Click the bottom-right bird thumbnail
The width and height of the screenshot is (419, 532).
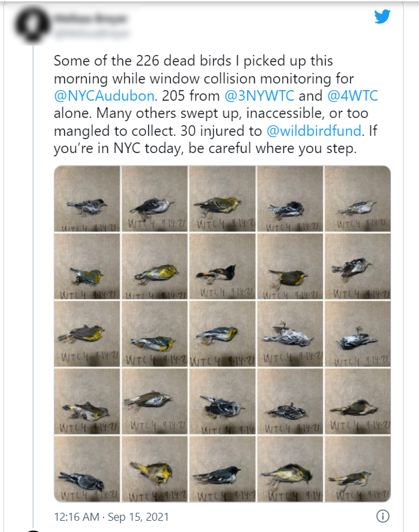pos(357,469)
